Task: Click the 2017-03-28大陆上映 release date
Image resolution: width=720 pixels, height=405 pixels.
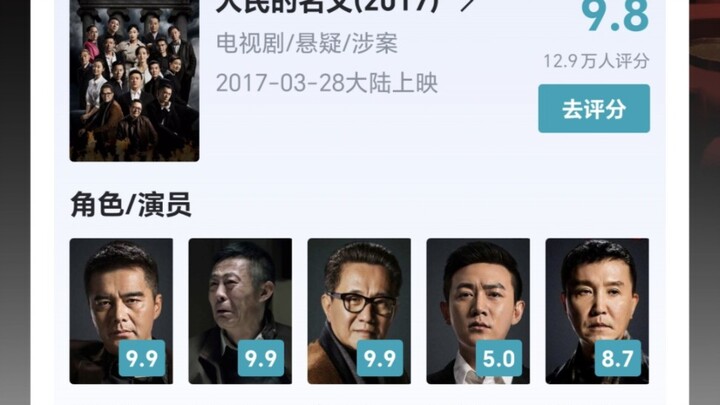Action: 326,83
